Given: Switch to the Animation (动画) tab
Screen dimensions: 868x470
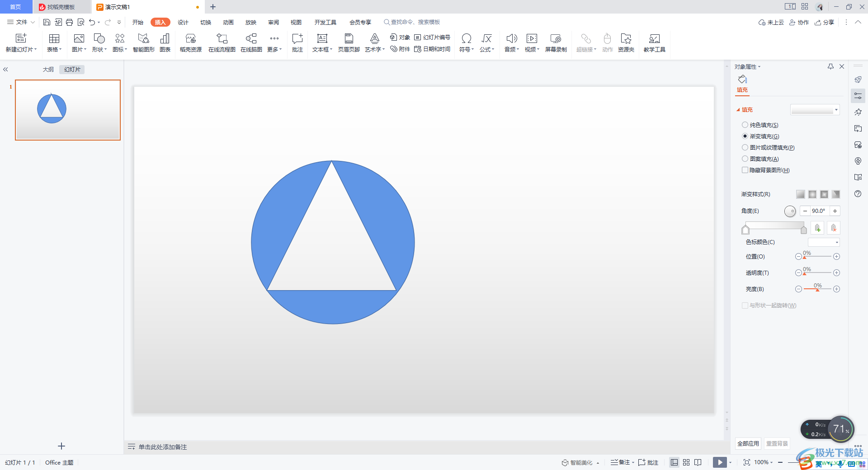Looking at the screenshot, I should pos(228,22).
